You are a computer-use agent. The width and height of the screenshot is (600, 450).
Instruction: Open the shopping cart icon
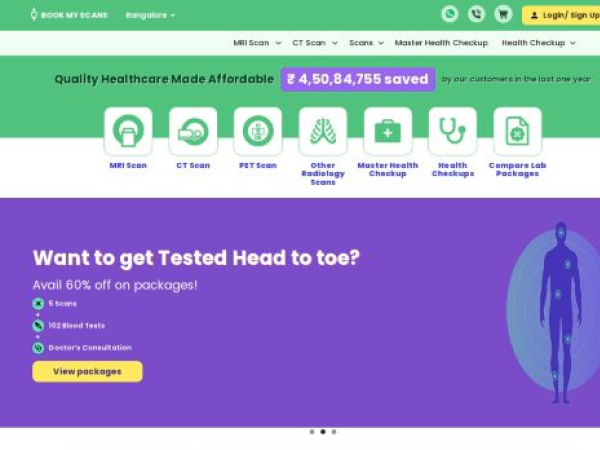(x=503, y=14)
